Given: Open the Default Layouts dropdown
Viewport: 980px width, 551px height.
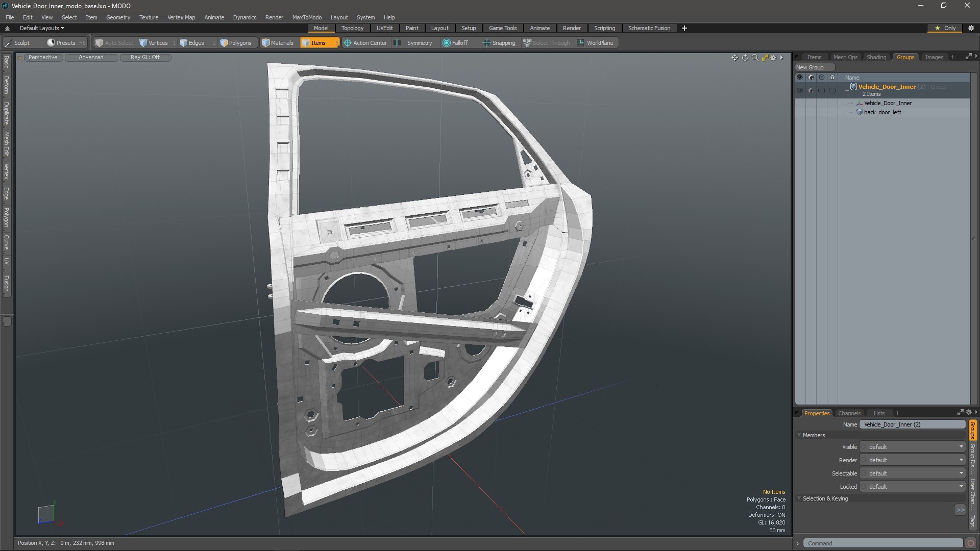Looking at the screenshot, I should (42, 28).
